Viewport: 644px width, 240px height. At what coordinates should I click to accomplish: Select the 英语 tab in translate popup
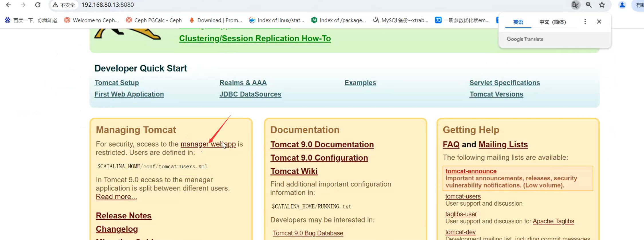(x=518, y=22)
